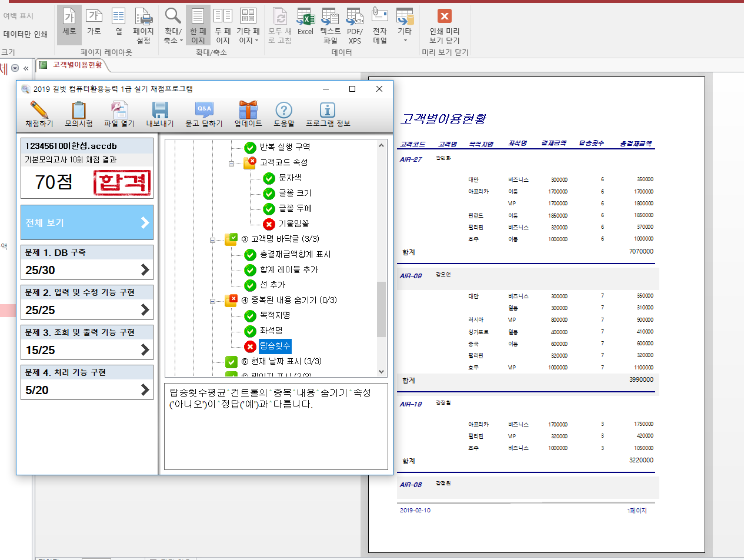This screenshot has width=744, height=560.
Task: Open 도움말 question mark icon
Action: (x=283, y=111)
